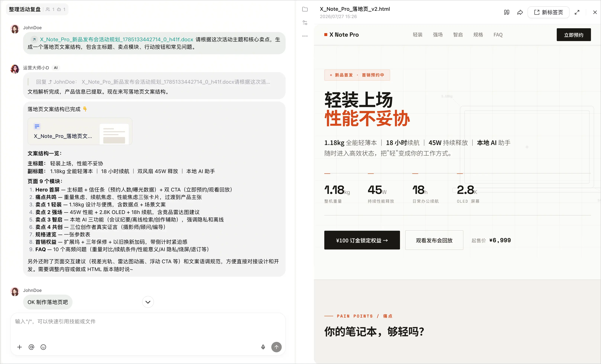Open X_Note_Pro_新品发布会活动规划 docx link
Screen dimensions: 601x364
[x=117, y=39]
